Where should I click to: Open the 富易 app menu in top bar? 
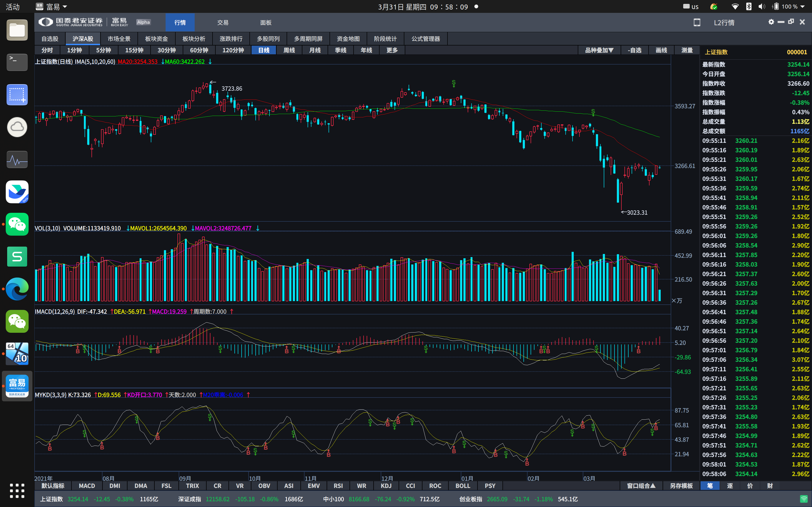pos(52,7)
